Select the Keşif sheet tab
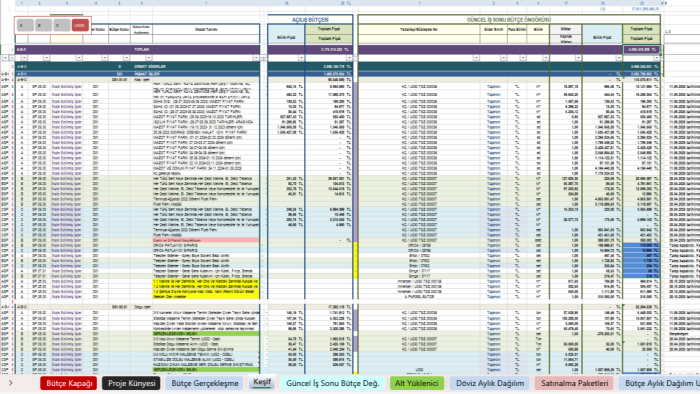Screen dimensions: 700x394 pyautogui.click(x=262, y=382)
